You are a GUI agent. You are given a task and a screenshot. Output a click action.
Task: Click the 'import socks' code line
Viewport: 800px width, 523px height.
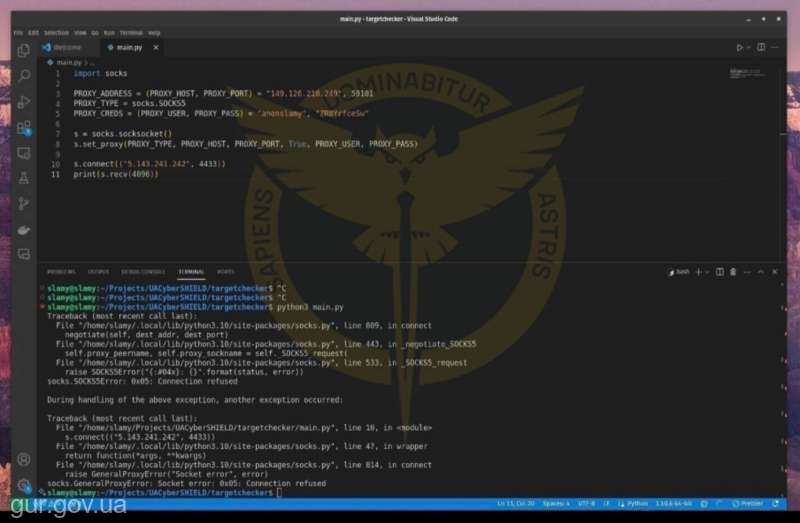(x=100, y=73)
